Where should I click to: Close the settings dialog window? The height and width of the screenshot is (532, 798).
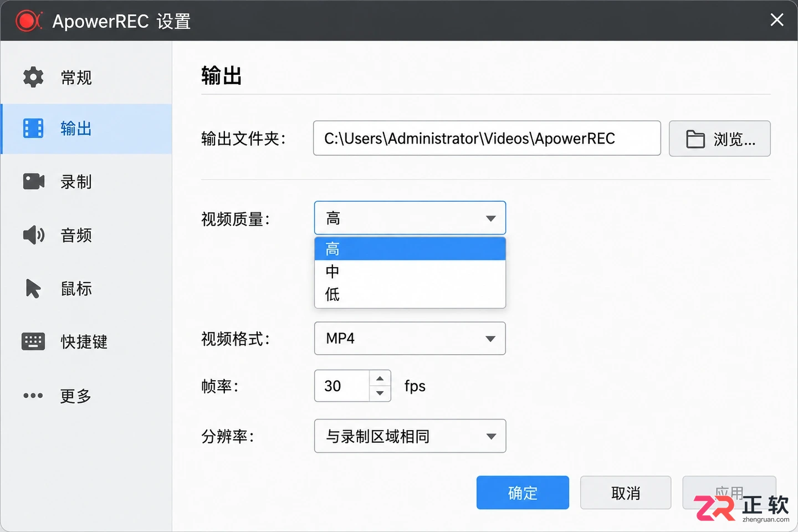click(777, 20)
